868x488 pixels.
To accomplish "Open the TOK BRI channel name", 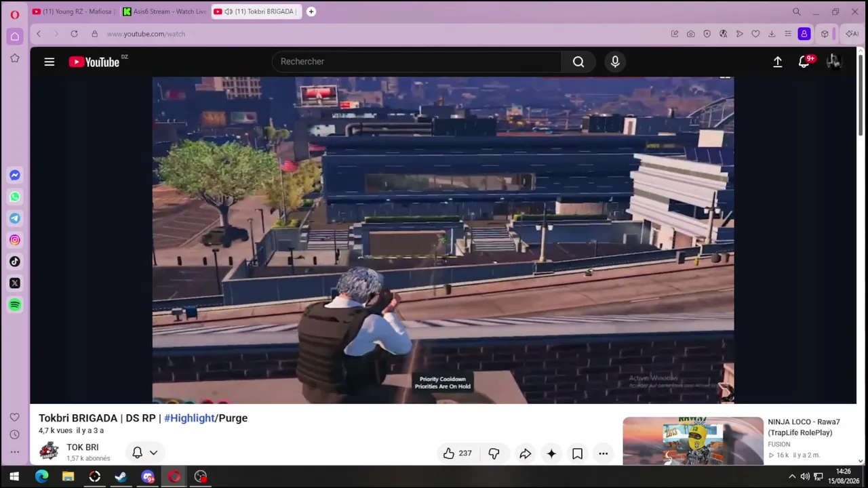I will [83, 447].
